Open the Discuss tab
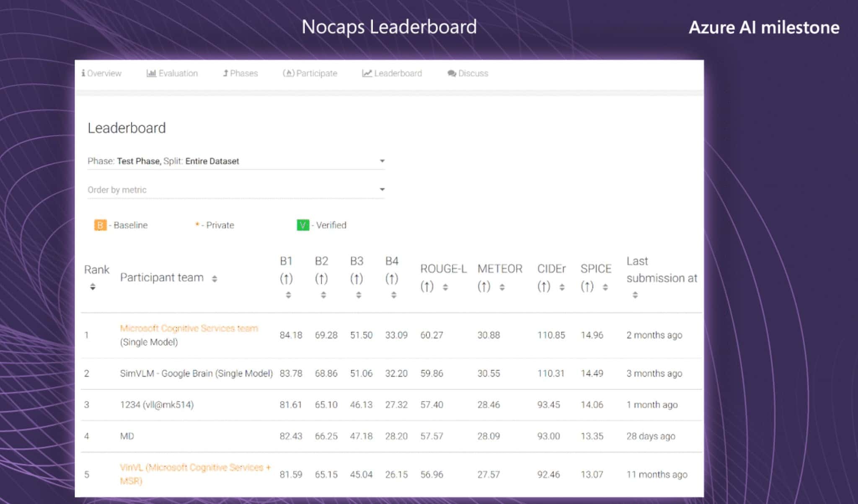The image size is (858, 504). (x=467, y=73)
